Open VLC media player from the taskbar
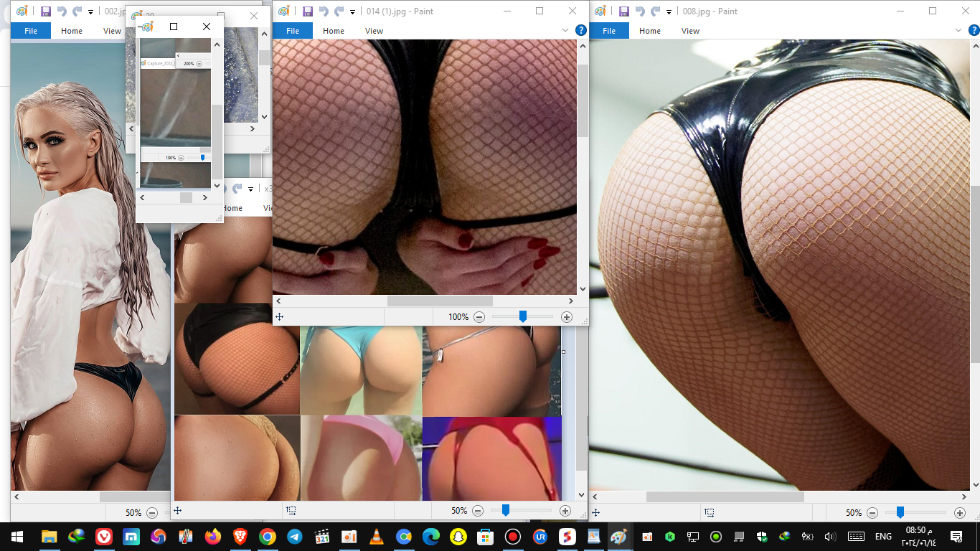The height and width of the screenshot is (551, 980). click(x=376, y=537)
